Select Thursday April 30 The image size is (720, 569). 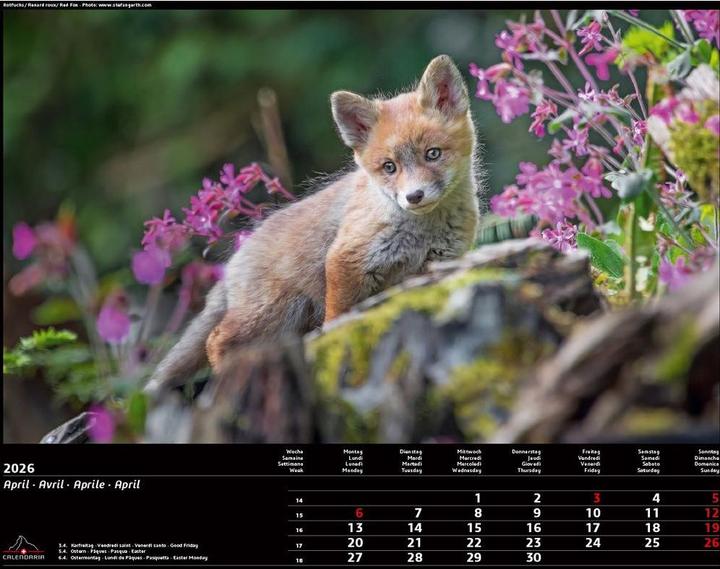[533, 558]
